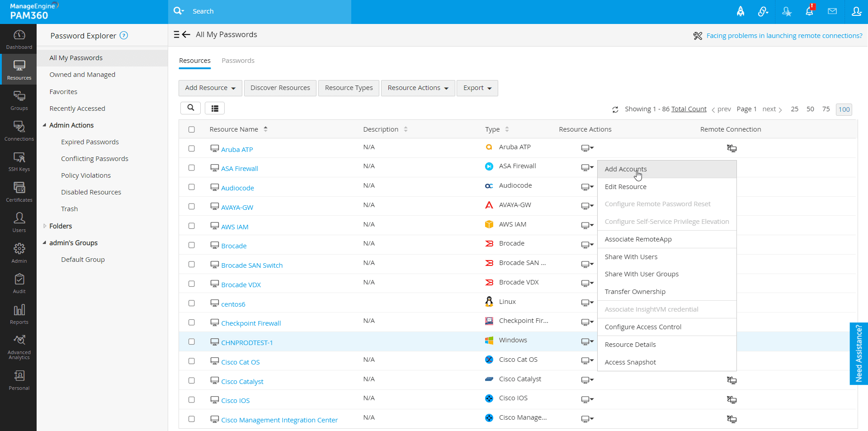Image resolution: width=868 pixels, height=431 pixels.
Task: Open the mail envelope icon
Action: (x=832, y=11)
